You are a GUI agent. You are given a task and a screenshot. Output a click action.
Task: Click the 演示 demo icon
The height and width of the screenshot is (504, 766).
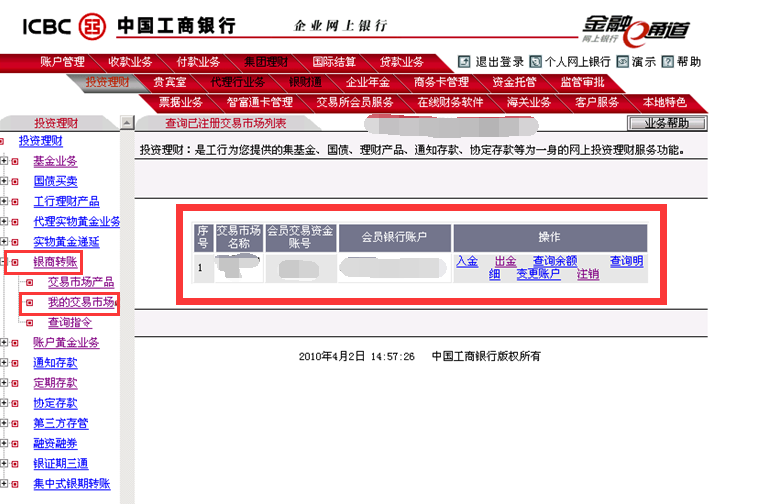pyautogui.click(x=622, y=62)
